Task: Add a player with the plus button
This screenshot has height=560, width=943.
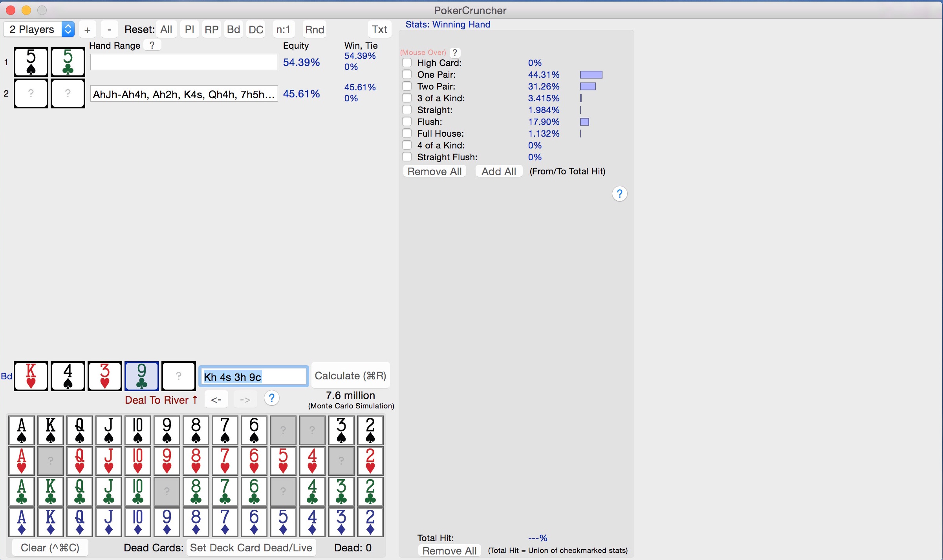Action: click(x=87, y=29)
